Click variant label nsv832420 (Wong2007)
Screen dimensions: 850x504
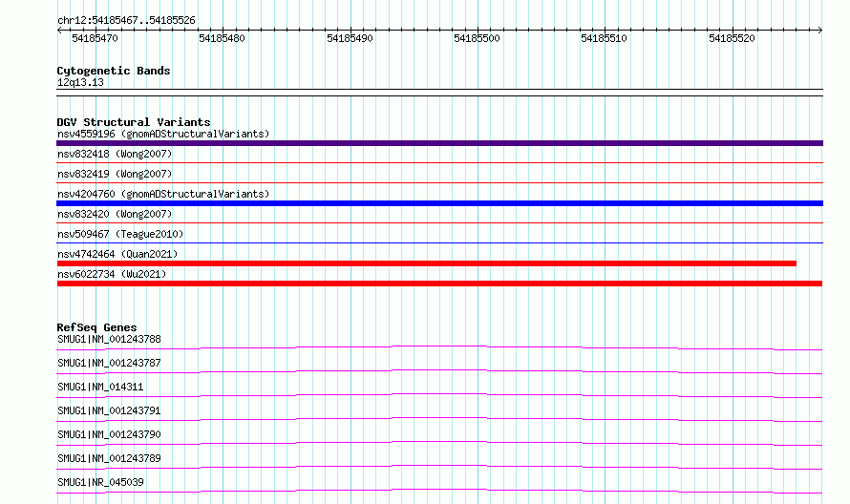point(115,214)
